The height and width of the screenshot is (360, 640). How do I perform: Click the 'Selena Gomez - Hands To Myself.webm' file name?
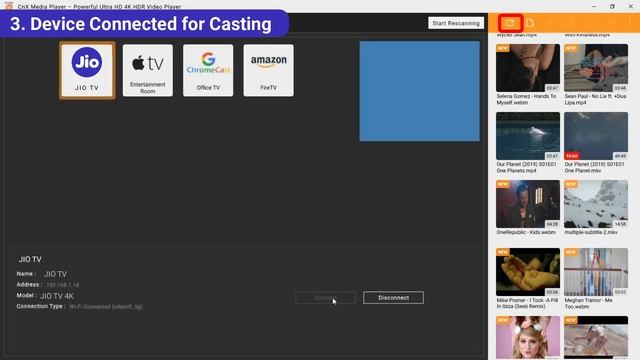pos(526,99)
